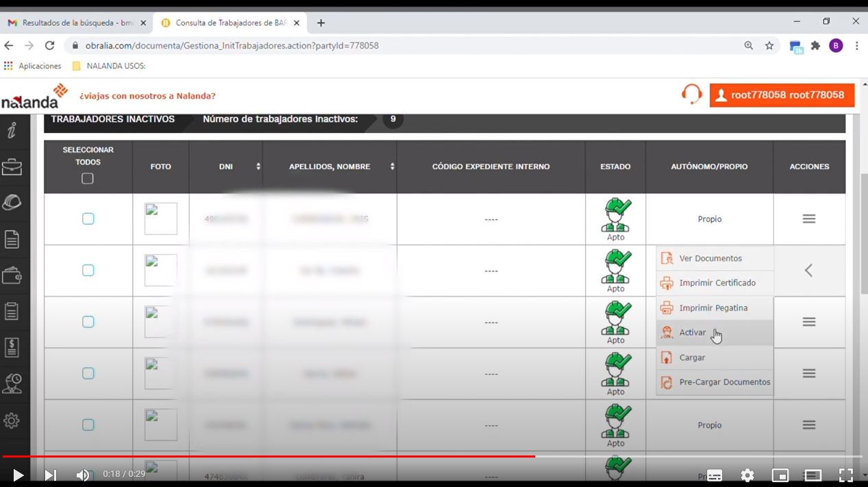Collapse the open actions menu arrow
The width and height of the screenshot is (868, 487).
808,271
